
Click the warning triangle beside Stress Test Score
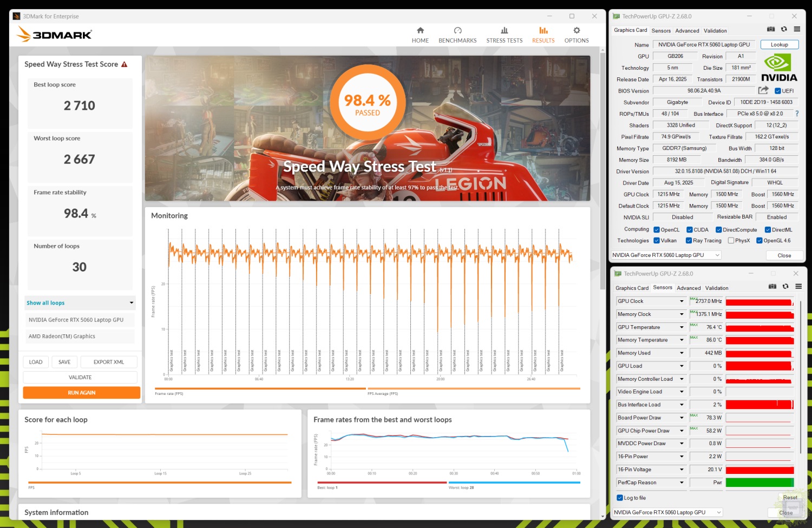click(x=125, y=64)
